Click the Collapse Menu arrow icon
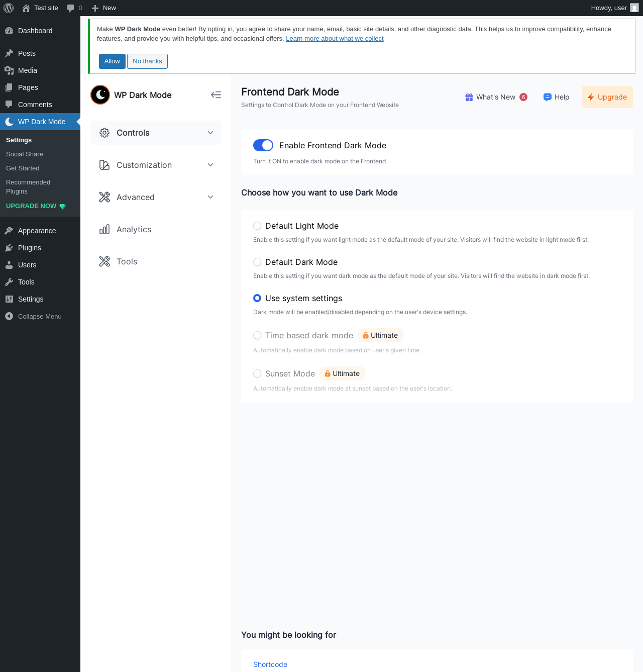The width and height of the screenshot is (643, 672). [x=9, y=316]
